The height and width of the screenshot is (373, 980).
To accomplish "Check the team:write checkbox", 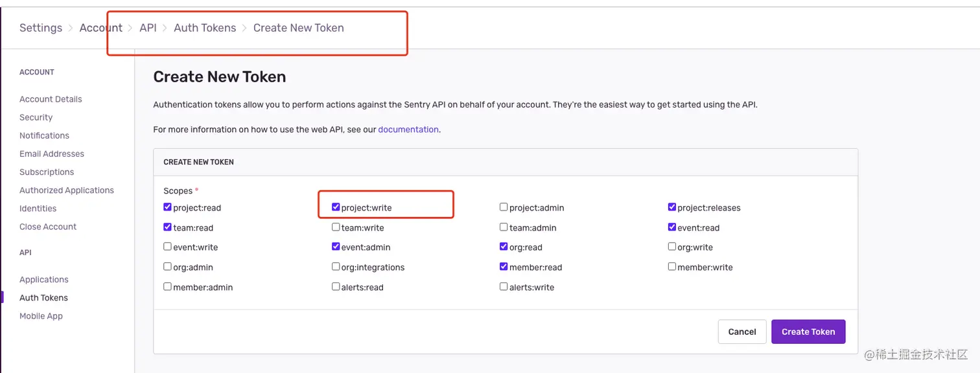I will (336, 227).
